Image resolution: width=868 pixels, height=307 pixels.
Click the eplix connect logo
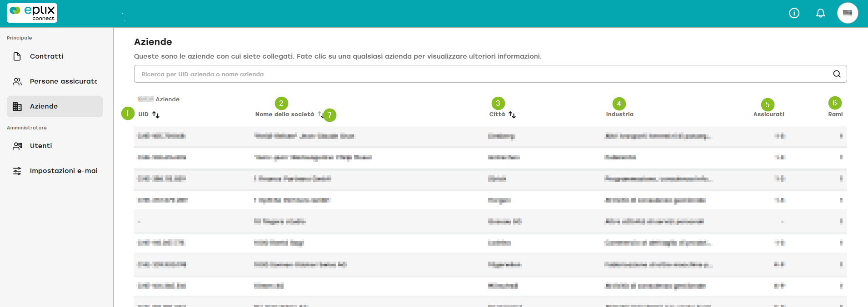pyautogui.click(x=32, y=13)
